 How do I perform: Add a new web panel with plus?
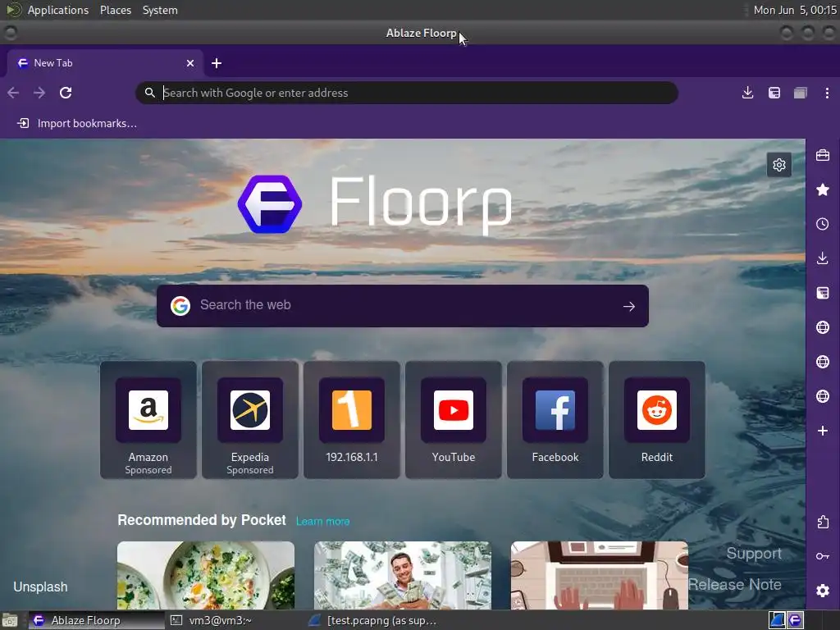[823, 431]
